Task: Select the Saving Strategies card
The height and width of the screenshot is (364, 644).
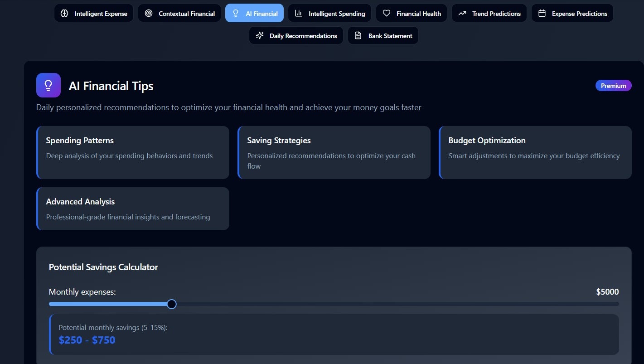Action: tap(334, 152)
